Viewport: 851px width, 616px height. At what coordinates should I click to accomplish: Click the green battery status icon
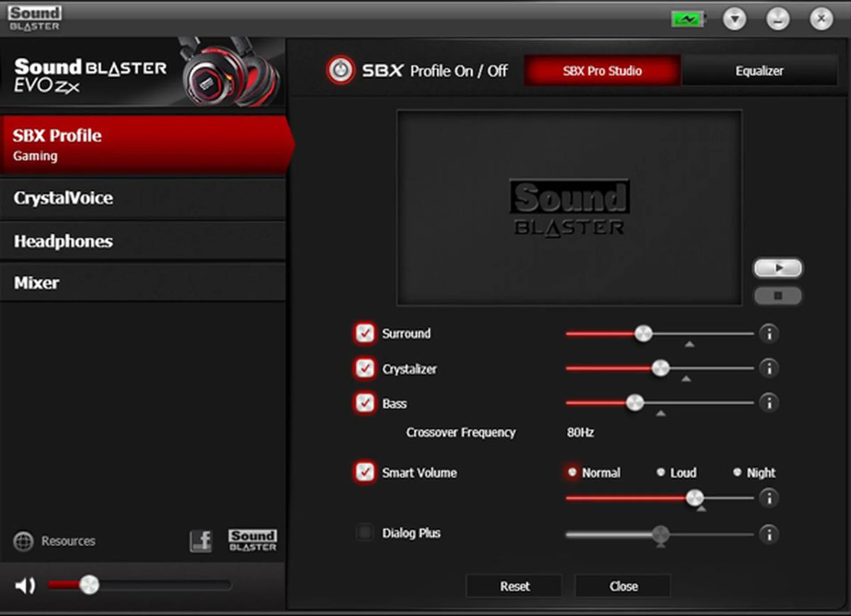coord(687,19)
